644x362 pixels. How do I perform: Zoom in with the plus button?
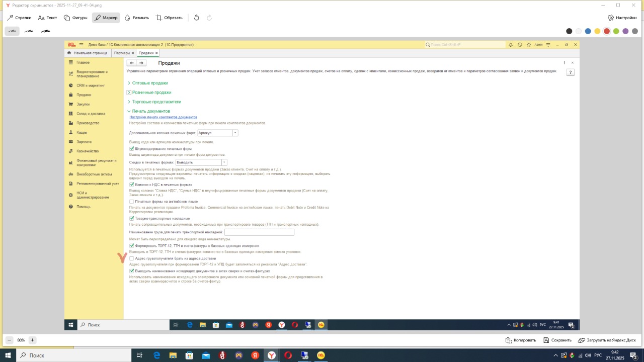[x=32, y=340]
